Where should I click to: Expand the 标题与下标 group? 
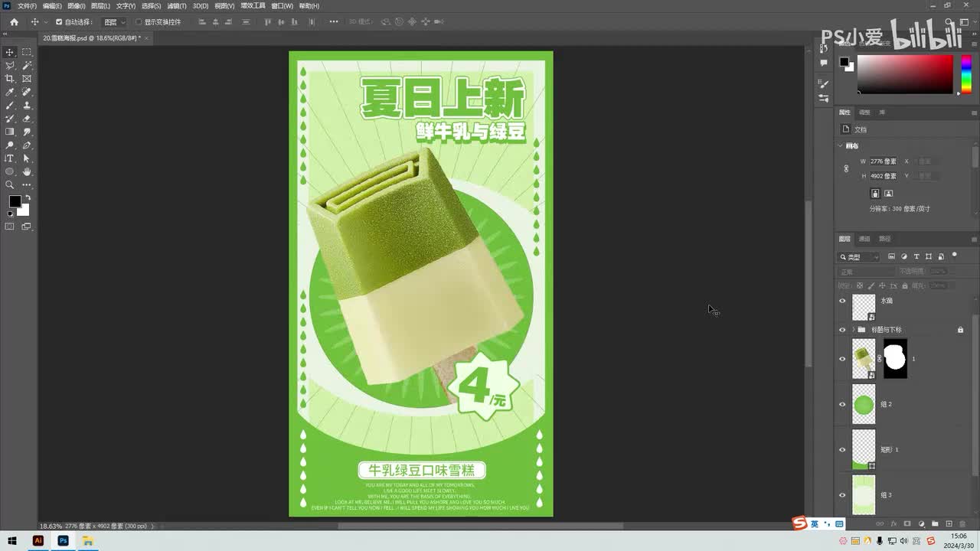(x=854, y=330)
